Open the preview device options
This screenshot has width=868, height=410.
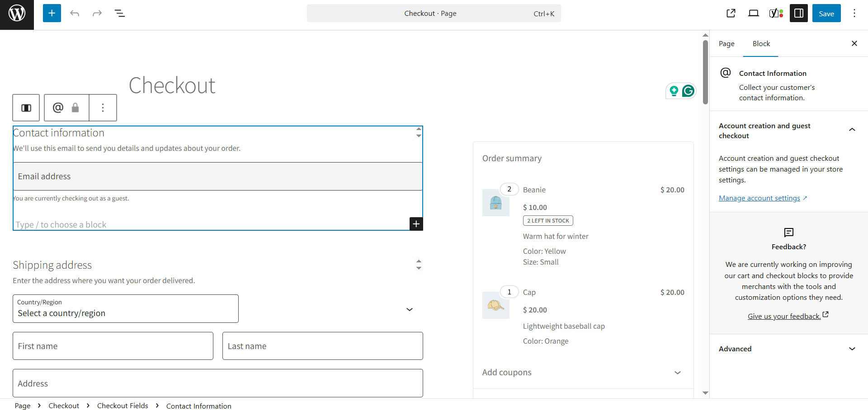point(753,13)
